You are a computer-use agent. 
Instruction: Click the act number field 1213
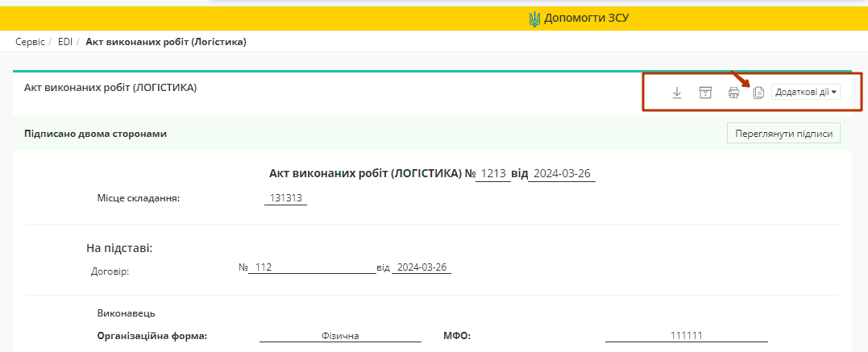tap(493, 174)
